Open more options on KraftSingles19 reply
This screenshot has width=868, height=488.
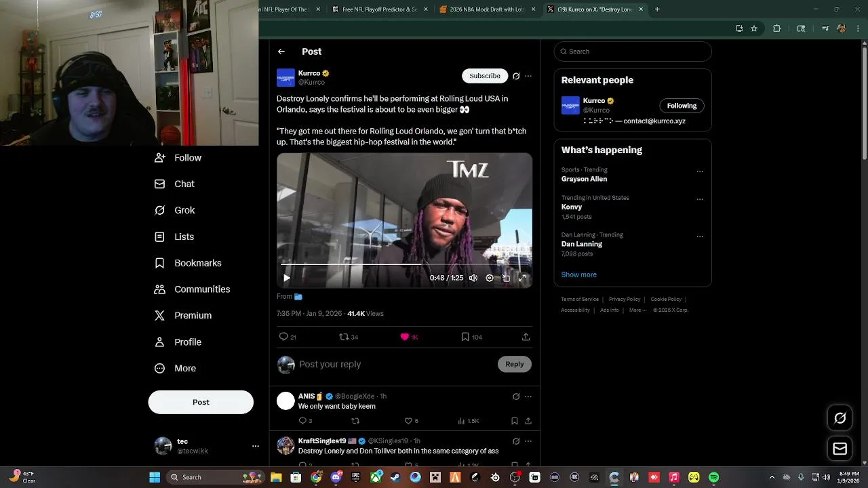pyautogui.click(x=528, y=441)
